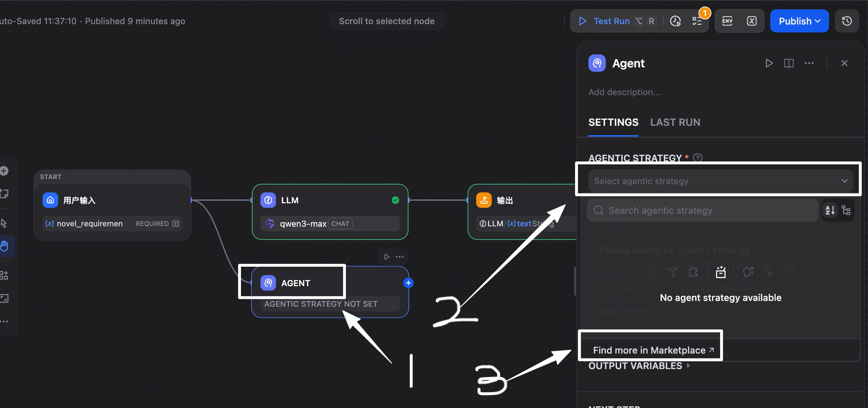Click the plus handle on AGENT node
The image size is (868, 408).
click(x=408, y=283)
